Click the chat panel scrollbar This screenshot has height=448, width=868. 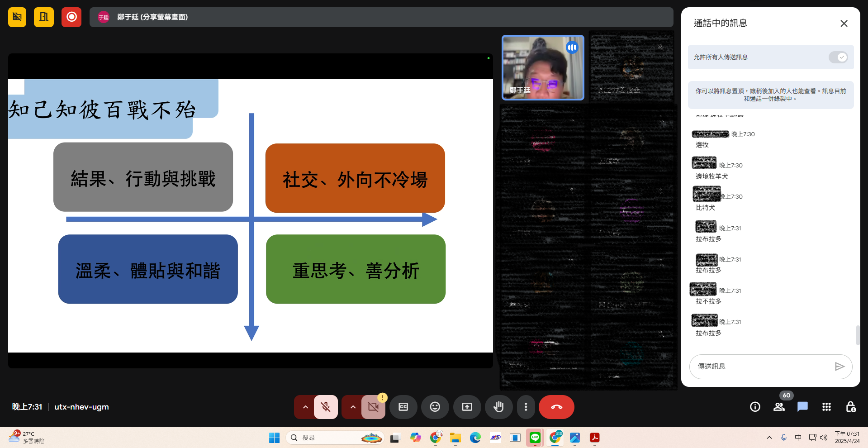pos(858,335)
